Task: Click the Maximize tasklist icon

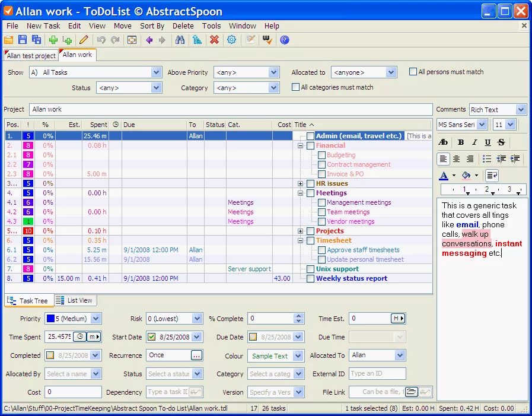Action: click(x=132, y=40)
